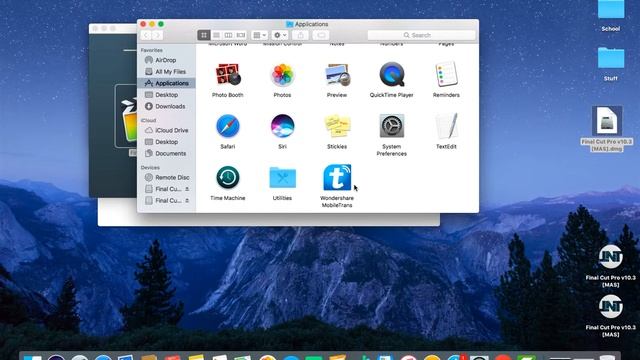Switch Finder to Cover Flow view
Image resolution: width=640 pixels, height=360 pixels.
coord(241,35)
